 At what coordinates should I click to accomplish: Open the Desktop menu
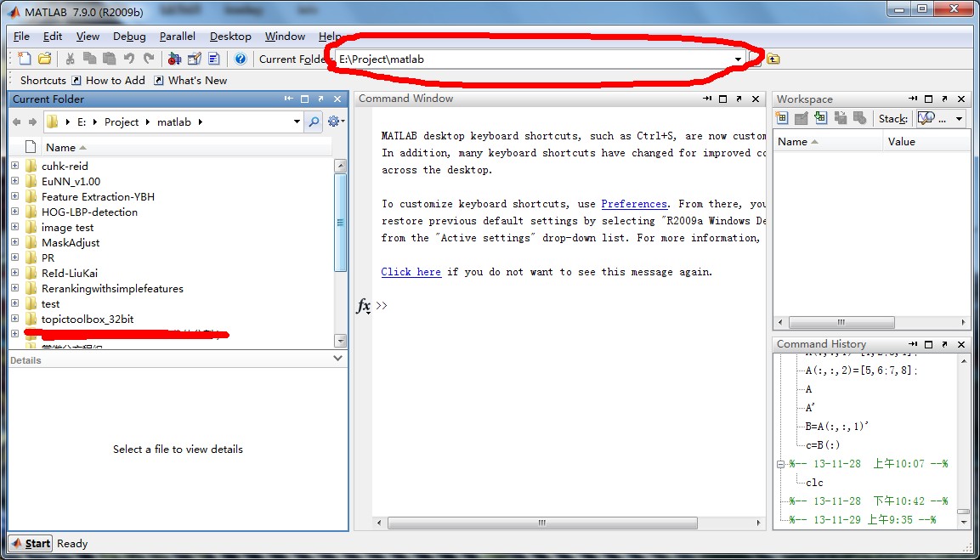[230, 37]
